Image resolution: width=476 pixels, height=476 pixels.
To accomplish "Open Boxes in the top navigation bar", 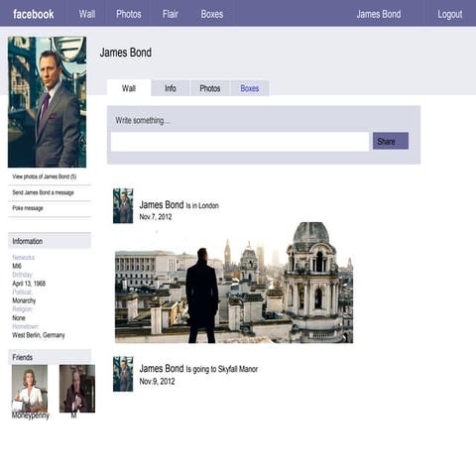I will coord(212,14).
